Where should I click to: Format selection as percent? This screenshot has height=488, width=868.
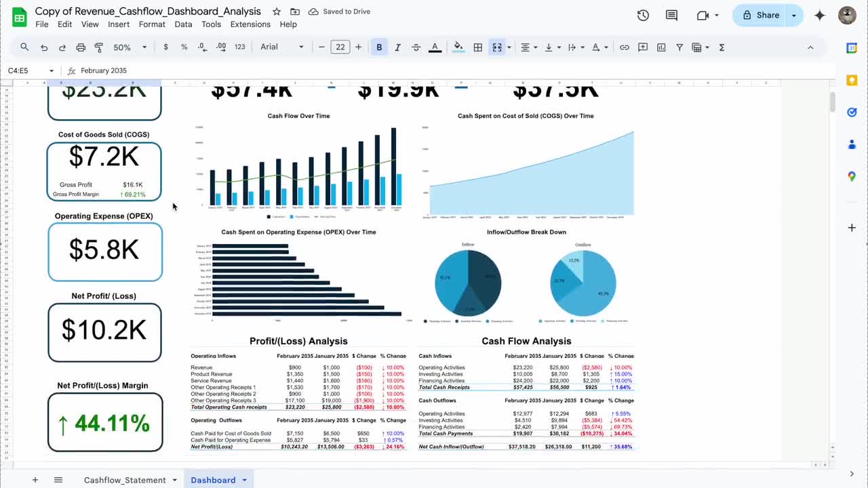[184, 47]
